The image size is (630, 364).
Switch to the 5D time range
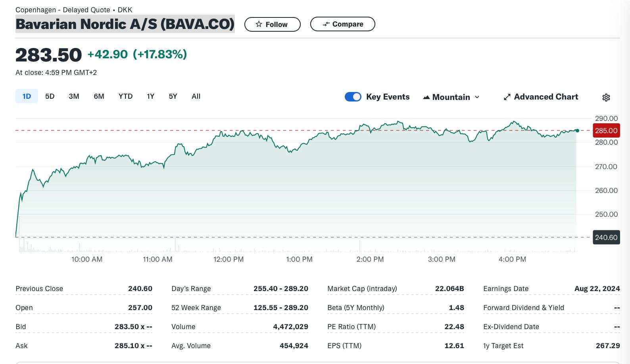pos(50,96)
